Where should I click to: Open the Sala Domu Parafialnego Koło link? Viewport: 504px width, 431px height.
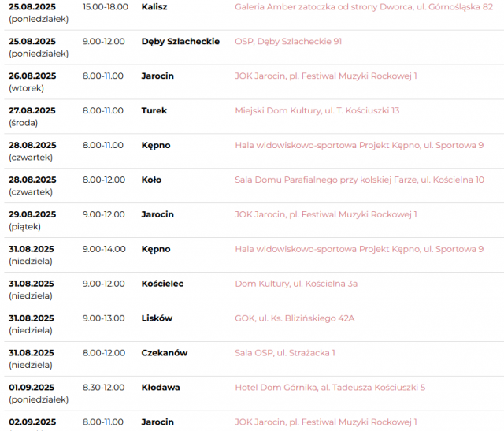point(359,180)
